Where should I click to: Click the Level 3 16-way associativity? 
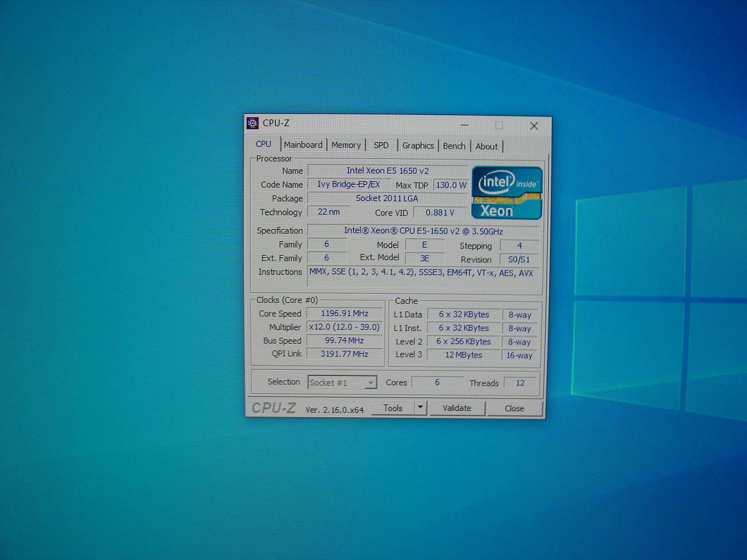[519, 355]
